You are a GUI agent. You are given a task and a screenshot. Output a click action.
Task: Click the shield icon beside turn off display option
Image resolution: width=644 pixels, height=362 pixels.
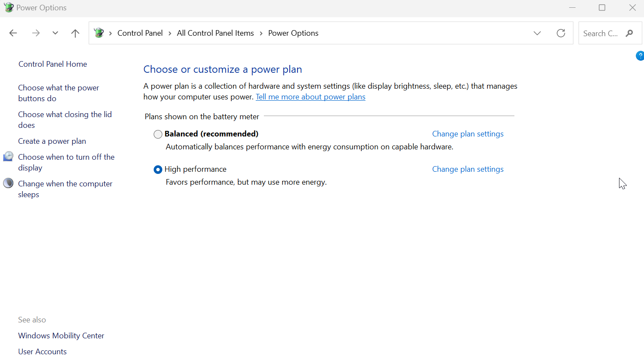point(8,156)
